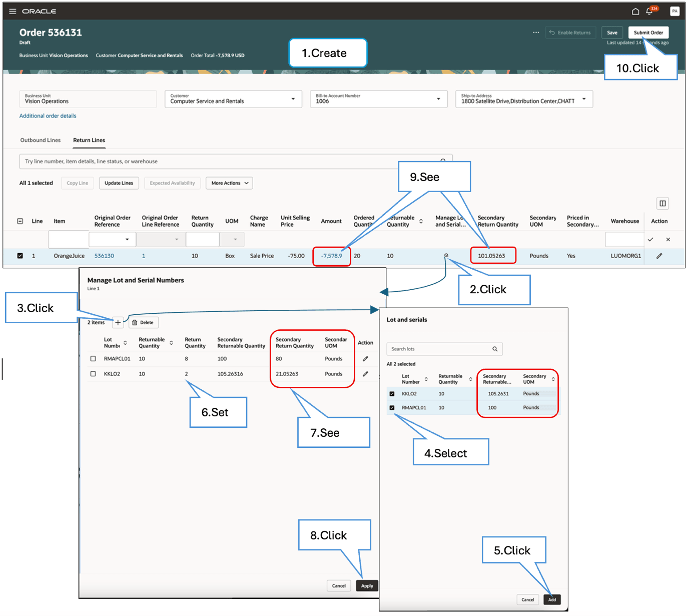
Task: Open the Original Order Line Reference filter dropdown
Action: [x=176, y=240]
